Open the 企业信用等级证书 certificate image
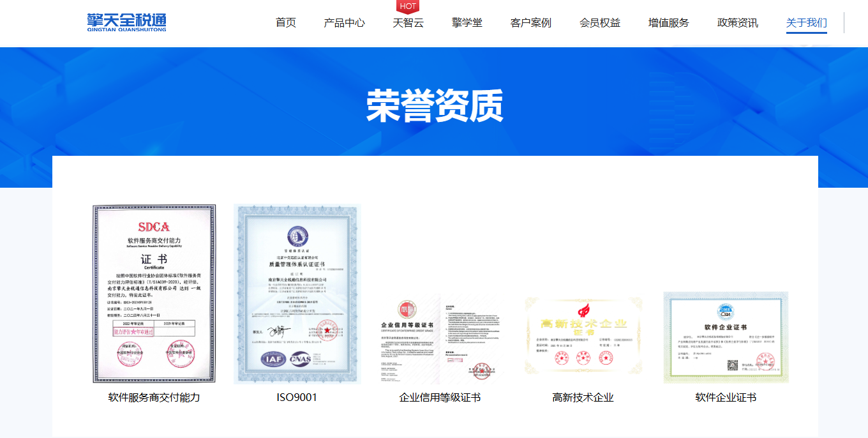 click(440, 339)
